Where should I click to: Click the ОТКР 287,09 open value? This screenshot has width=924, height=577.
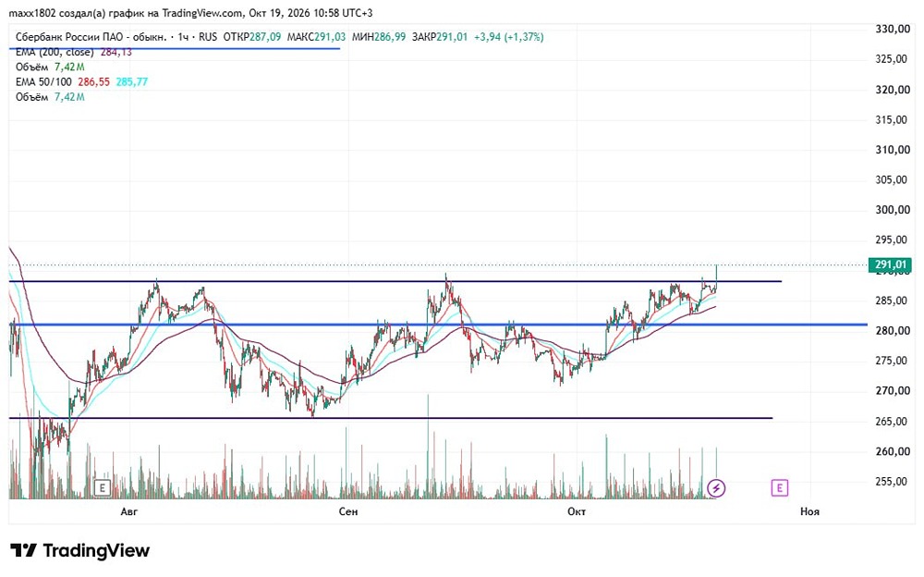[x=252, y=37]
